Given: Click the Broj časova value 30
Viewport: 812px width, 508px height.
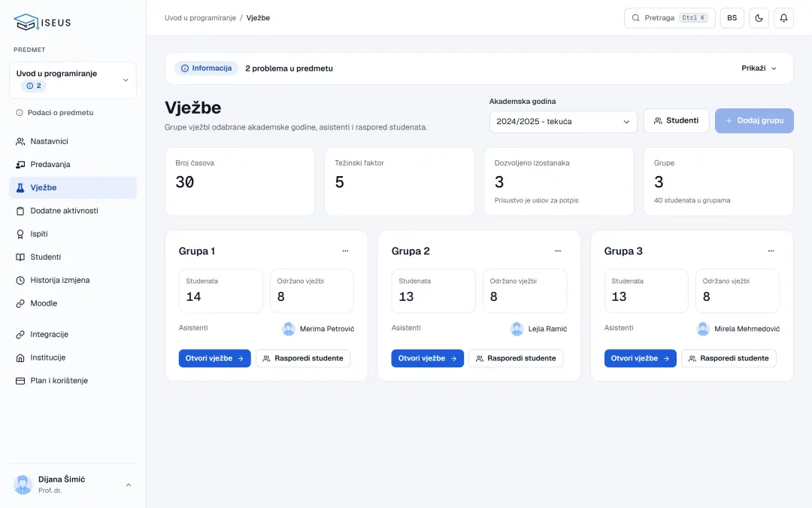Looking at the screenshot, I should pyautogui.click(x=185, y=182).
